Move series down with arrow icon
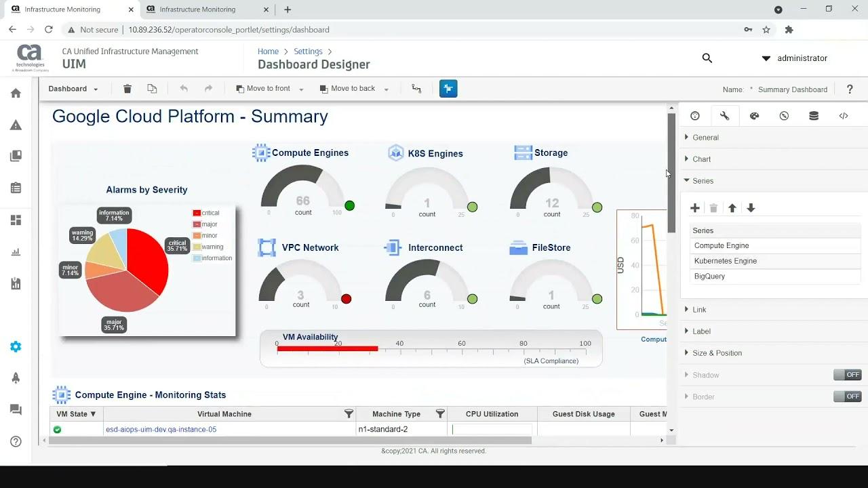The image size is (868, 488). click(751, 208)
